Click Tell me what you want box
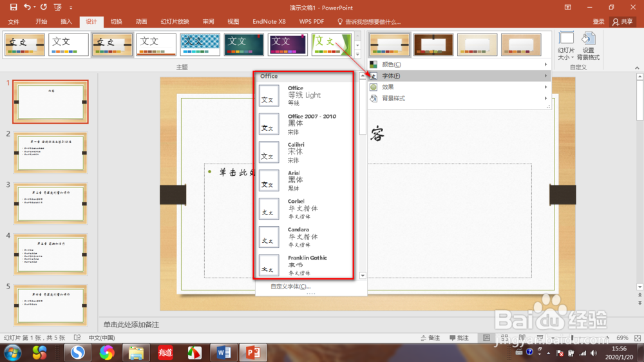This screenshot has width=644, height=362. click(369, 22)
